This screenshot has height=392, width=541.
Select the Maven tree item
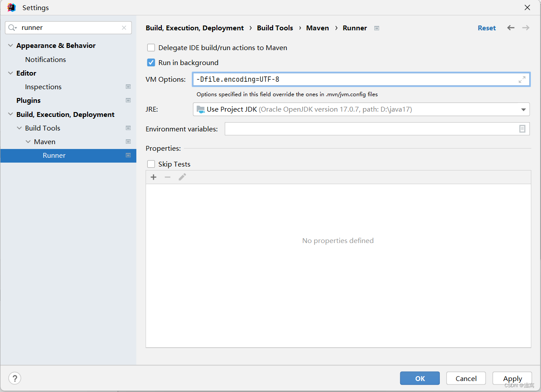[x=44, y=142]
